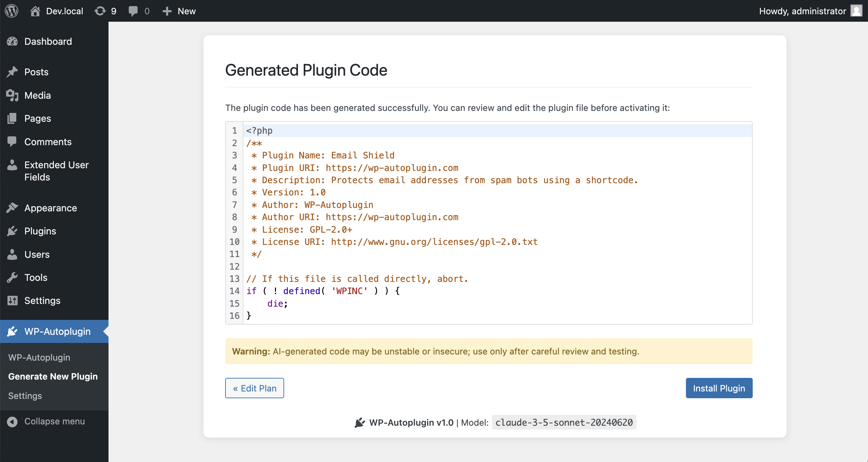The width and height of the screenshot is (868, 462).
Task: Click the WordPress logo icon
Action: pos(12,11)
